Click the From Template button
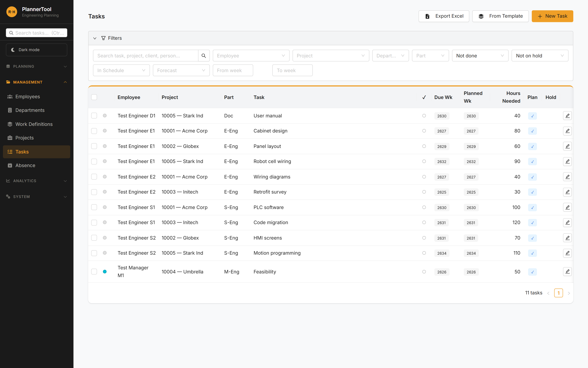This screenshot has width=588, height=368. (x=500, y=16)
